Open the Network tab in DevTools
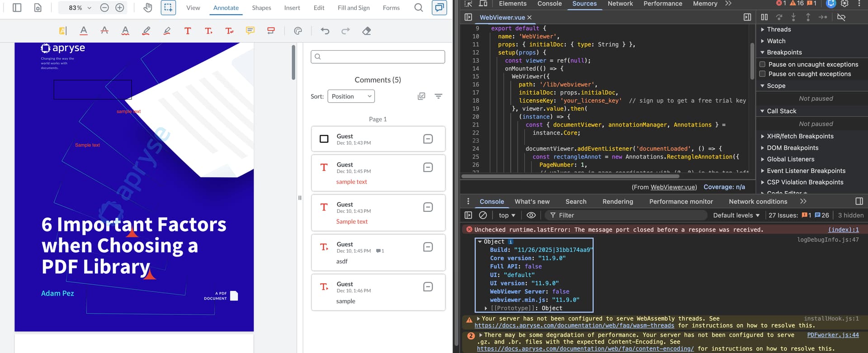This screenshot has width=868, height=353. coord(620,4)
